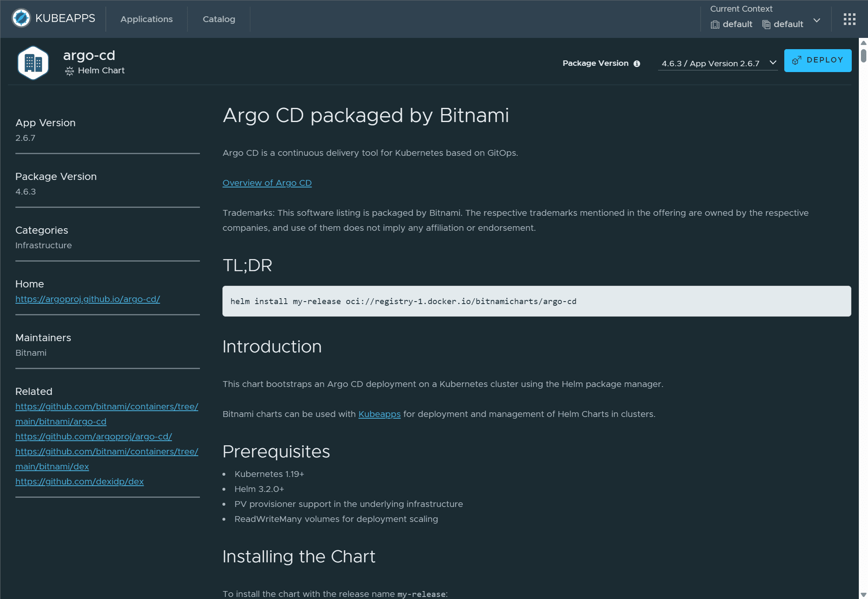The image size is (868, 599).
Task: Open the github.com/argoproj/argo-cd related link
Action: (x=93, y=437)
